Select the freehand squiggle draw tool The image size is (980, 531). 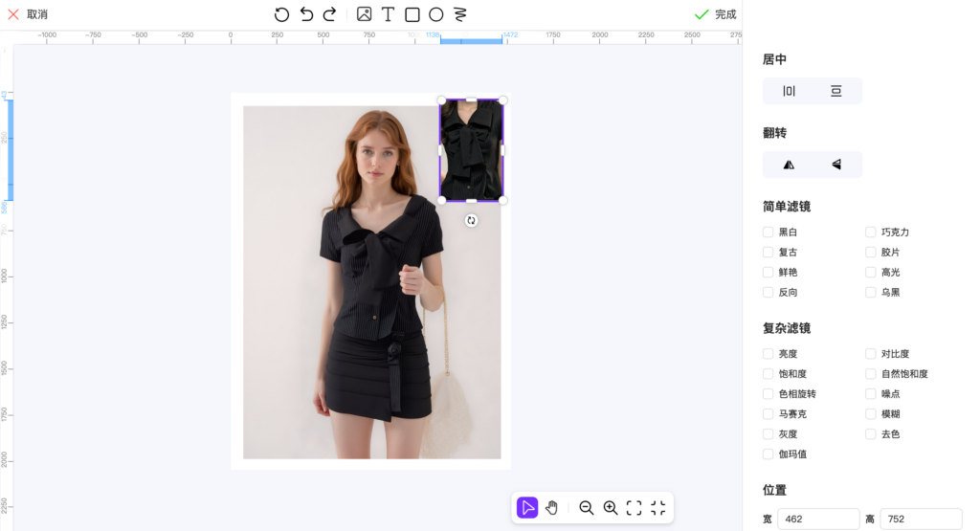coord(460,14)
